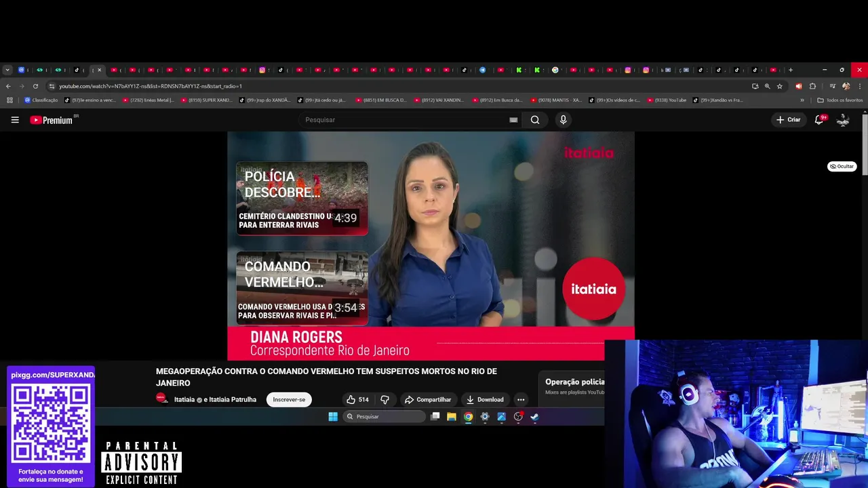
Task: Click the Chrome address bar URL
Action: tap(151, 86)
